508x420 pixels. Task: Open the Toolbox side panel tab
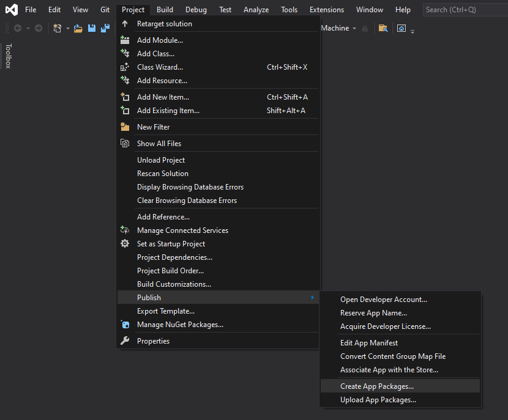tap(8, 56)
